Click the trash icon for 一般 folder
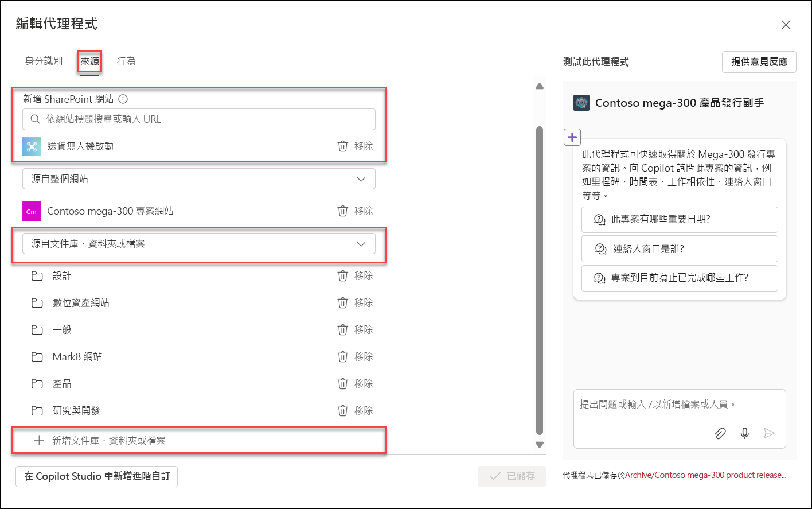 coord(342,329)
